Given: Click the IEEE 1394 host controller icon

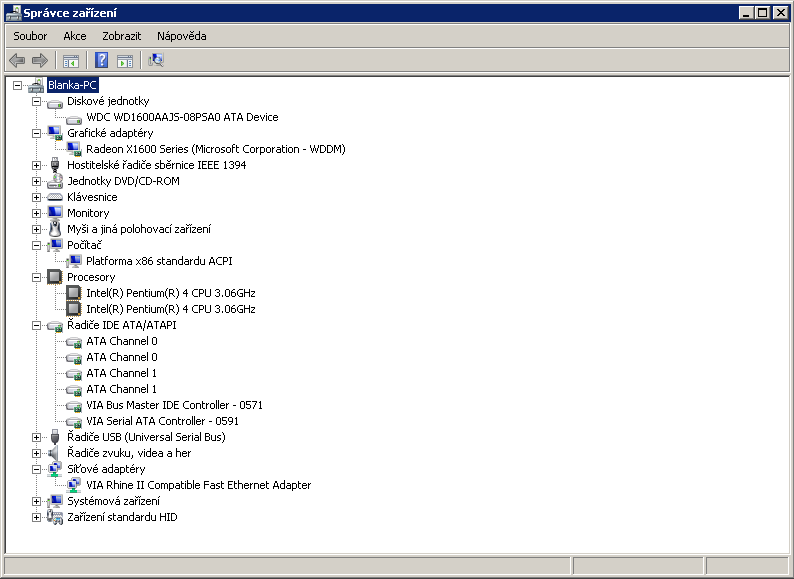Looking at the screenshot, I should [x=55, y=165].
